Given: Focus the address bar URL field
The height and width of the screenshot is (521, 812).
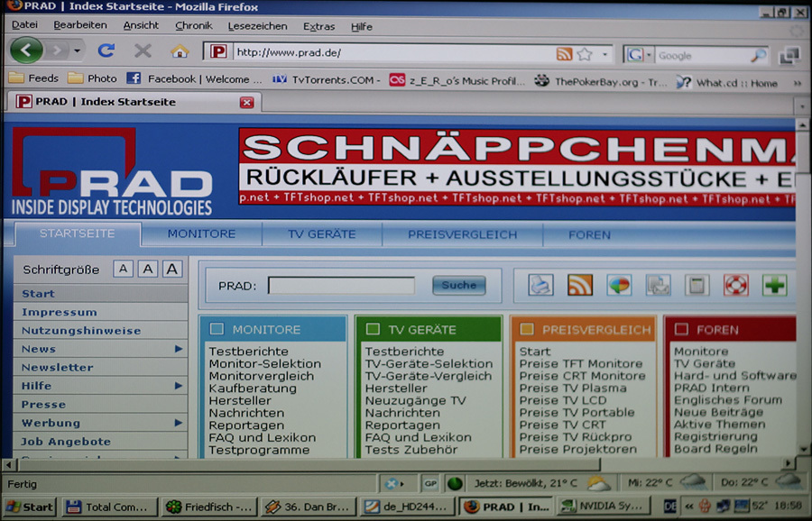Looking at the screenshot, I should pos(394,53).
